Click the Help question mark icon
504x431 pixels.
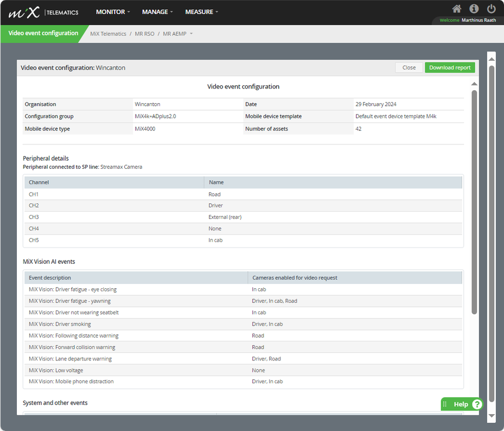click(x=477, y=404)
